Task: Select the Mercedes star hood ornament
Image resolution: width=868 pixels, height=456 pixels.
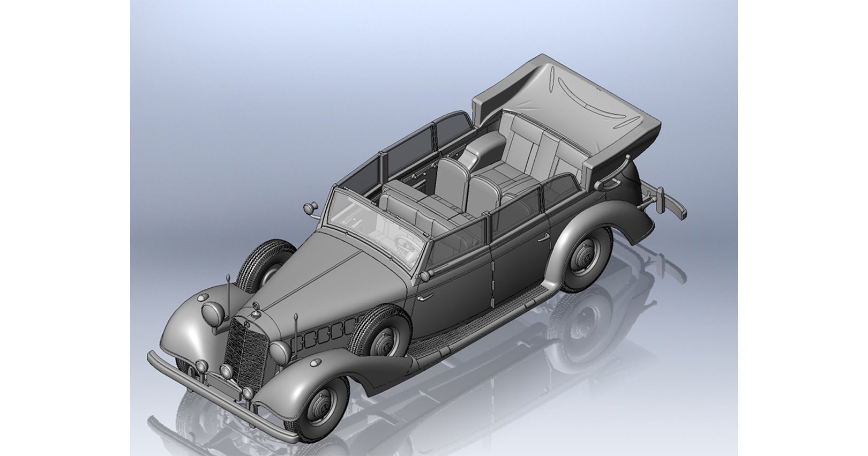Action: coord(256,306)
